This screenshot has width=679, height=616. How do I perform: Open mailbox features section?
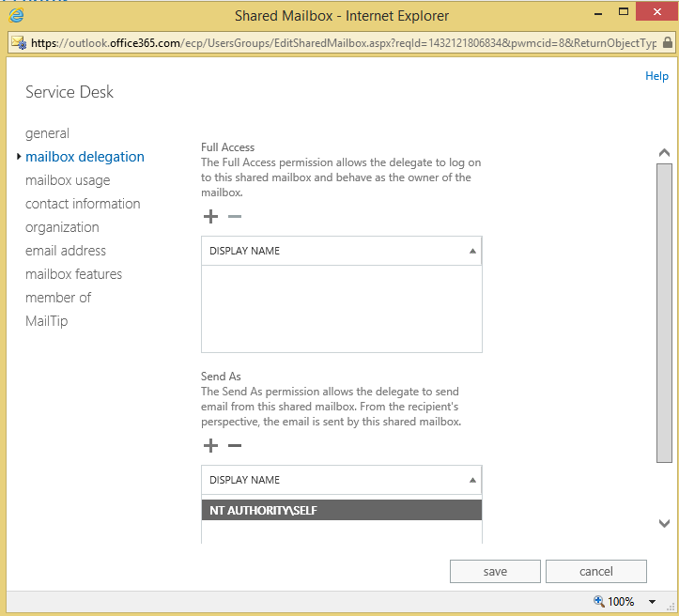coord(73,274)
